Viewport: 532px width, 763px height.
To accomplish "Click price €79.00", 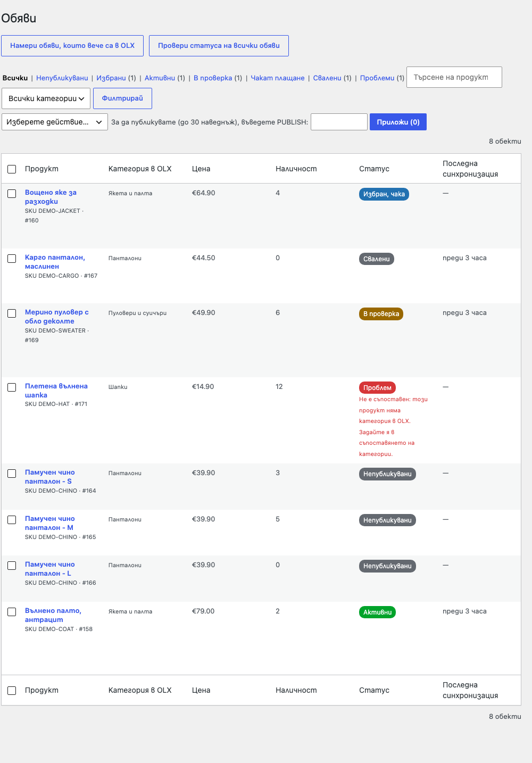I will [x=203, y=611].
